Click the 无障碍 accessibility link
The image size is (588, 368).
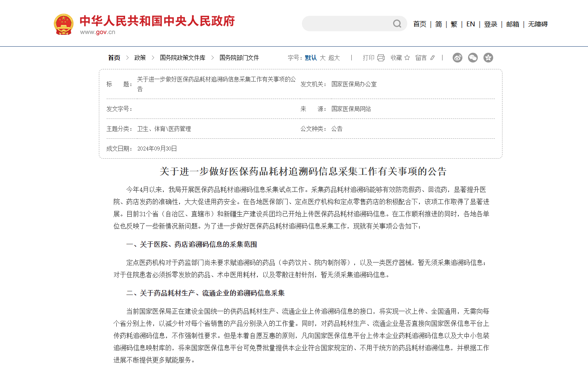pyautogui.click(x=537, y=24)
